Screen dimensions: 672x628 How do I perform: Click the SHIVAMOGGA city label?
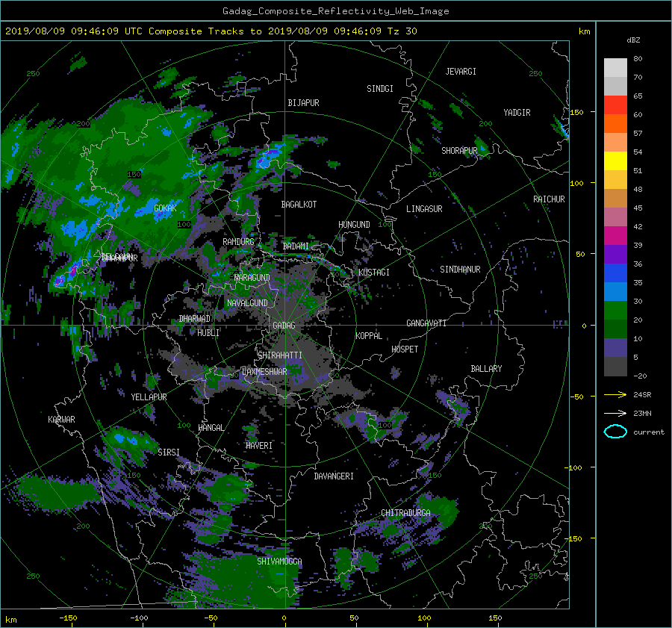[x=279, y=562]
